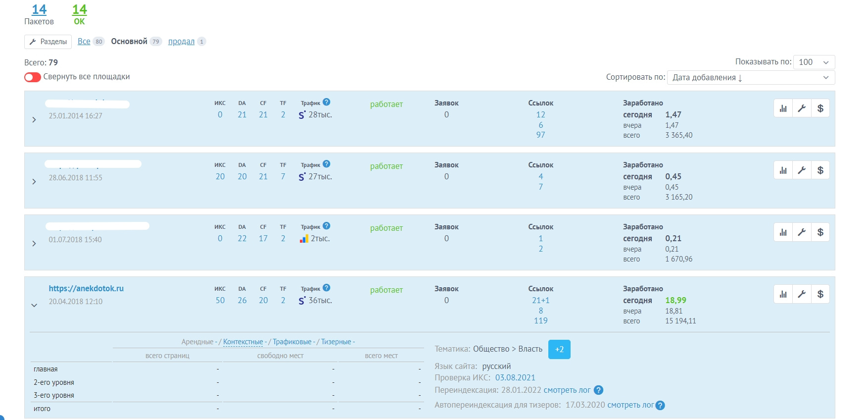868x420 pixels.
Task: Open wrench settings for anekdotok.ru
Action: pyautogui.click(x=802, y=294)
